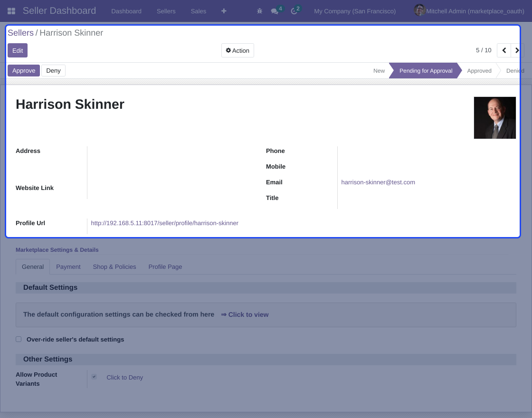Go to previous record arrow
Screen dimensions: 532x418
[x=504, y=50]
